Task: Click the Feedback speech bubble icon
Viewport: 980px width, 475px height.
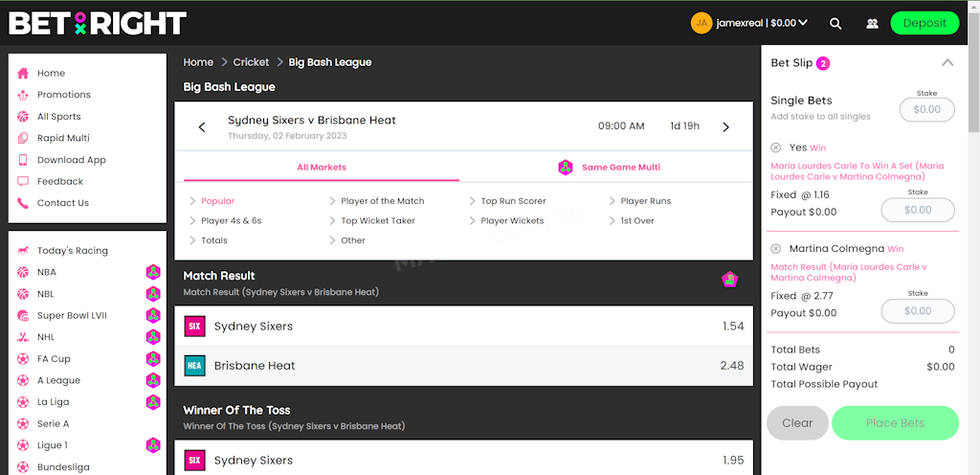Action: 23,181
